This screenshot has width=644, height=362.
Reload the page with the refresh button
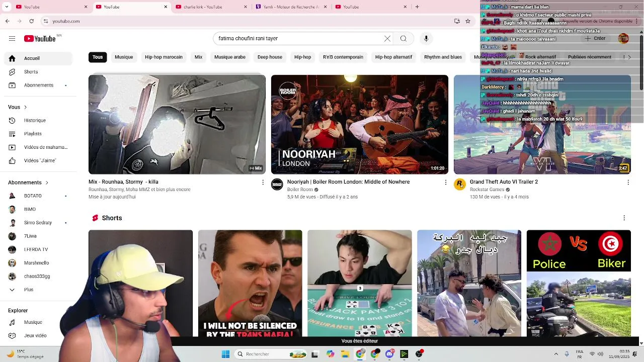32,21
